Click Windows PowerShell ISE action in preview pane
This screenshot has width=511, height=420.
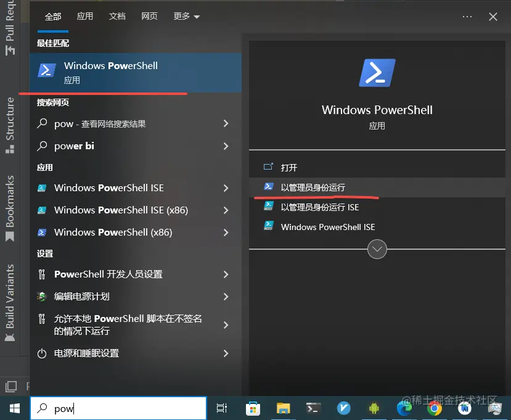coord(377,227)
